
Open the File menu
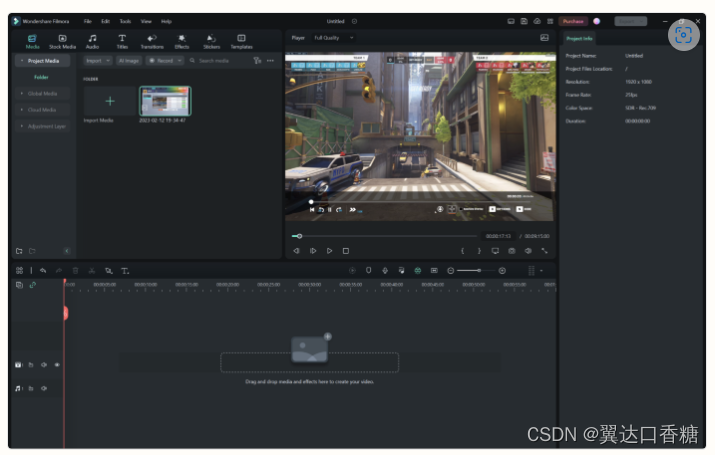pos(88,21)
